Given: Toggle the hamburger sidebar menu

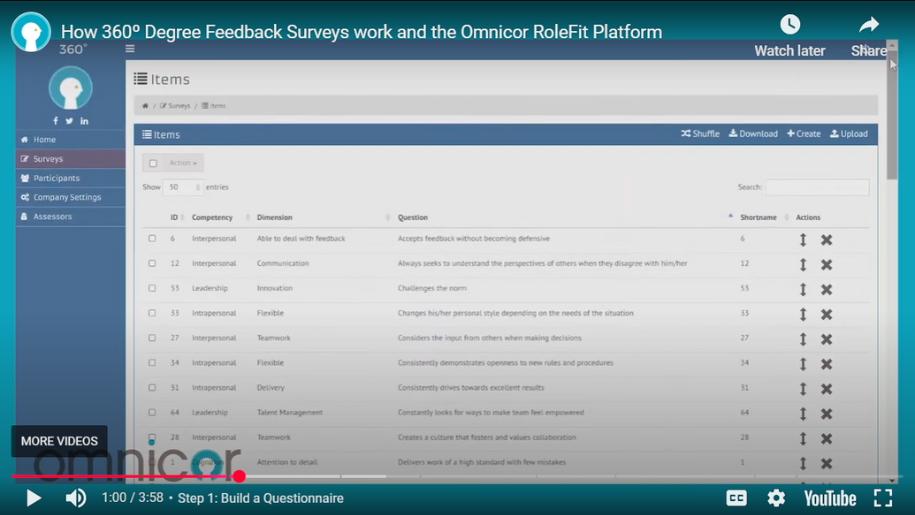Looking at the screenshot, I should 130,48.
